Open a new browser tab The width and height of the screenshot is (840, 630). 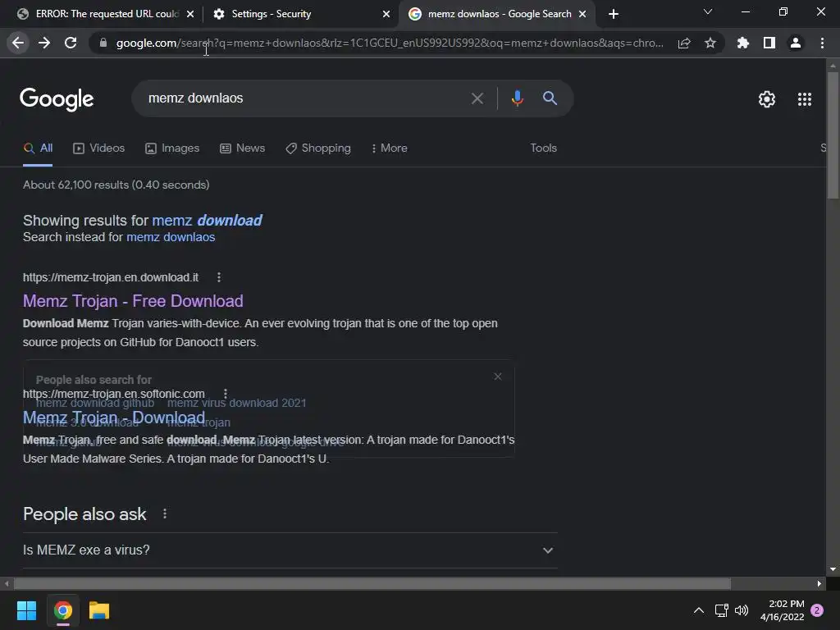point(614,14)
